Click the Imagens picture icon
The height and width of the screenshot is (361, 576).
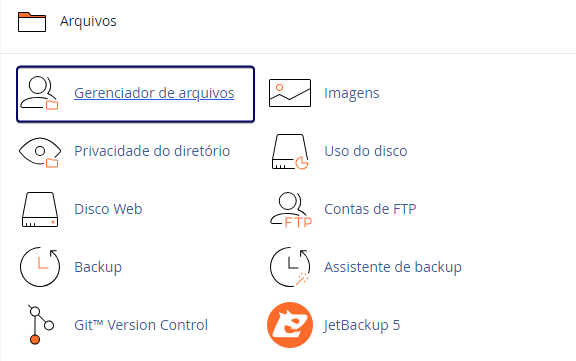coord(290,93)
